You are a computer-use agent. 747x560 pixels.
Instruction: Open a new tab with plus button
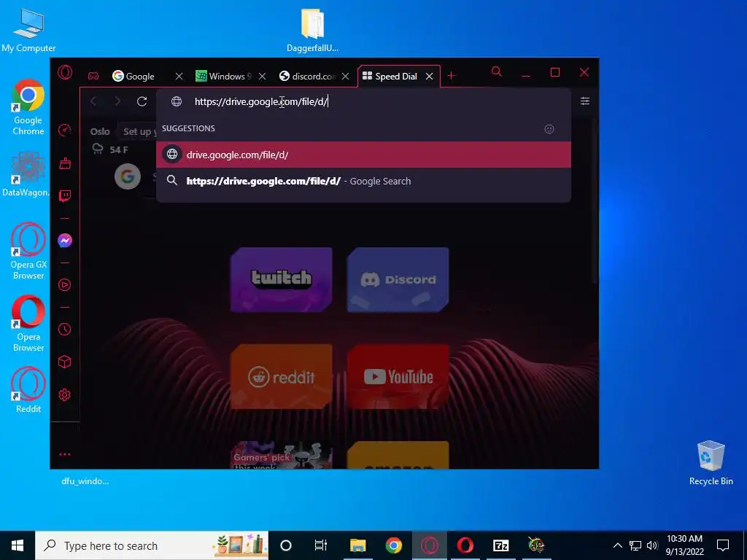click(x=452, y=76)
